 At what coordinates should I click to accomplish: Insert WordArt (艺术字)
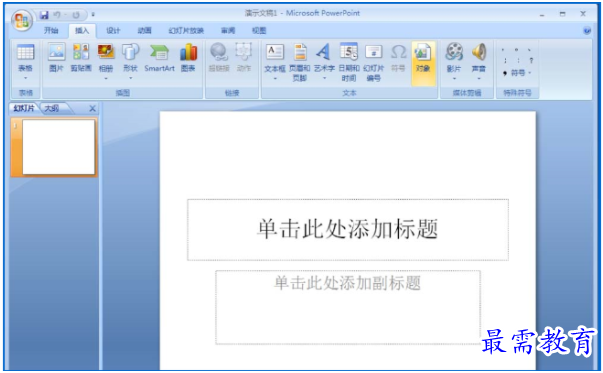pyautogui.click(x=324, y=58)
